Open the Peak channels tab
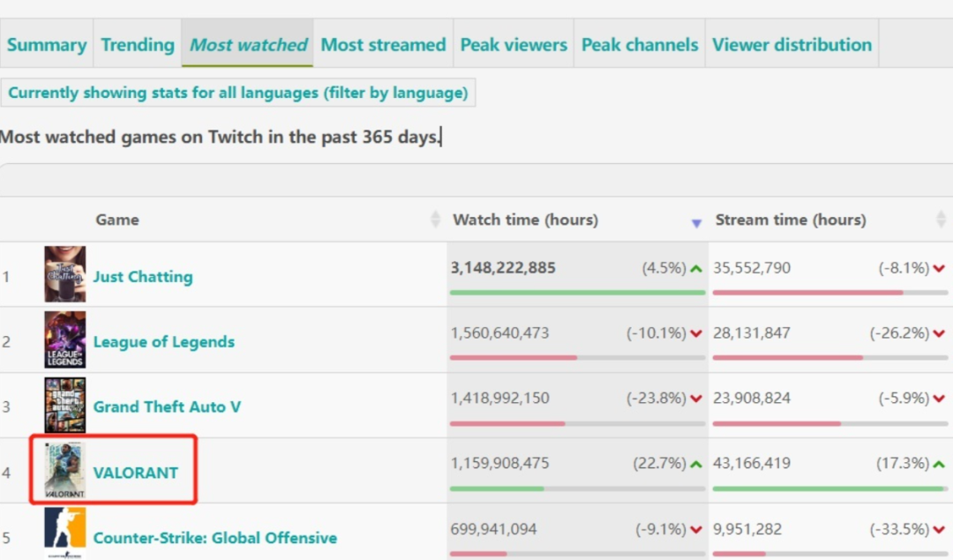Viewport: 953px width, 560px height. coord(640,44)
